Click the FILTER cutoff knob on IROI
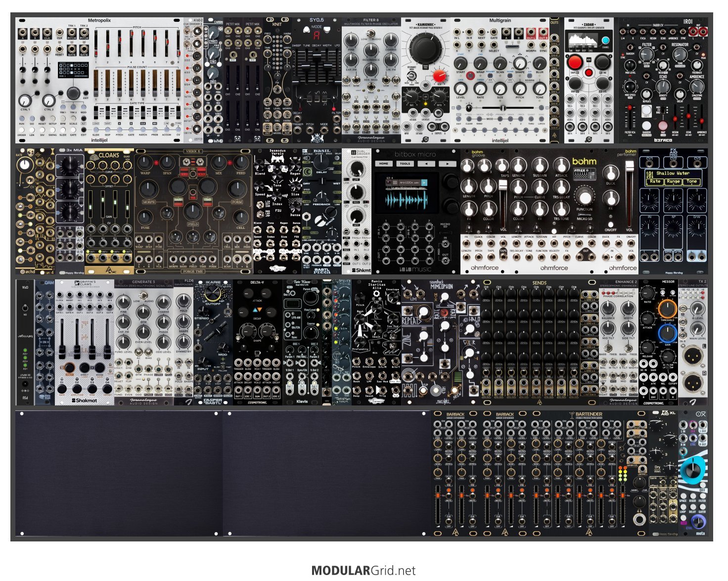Viewport: 728px width, 581px height. tap(647, 55)
